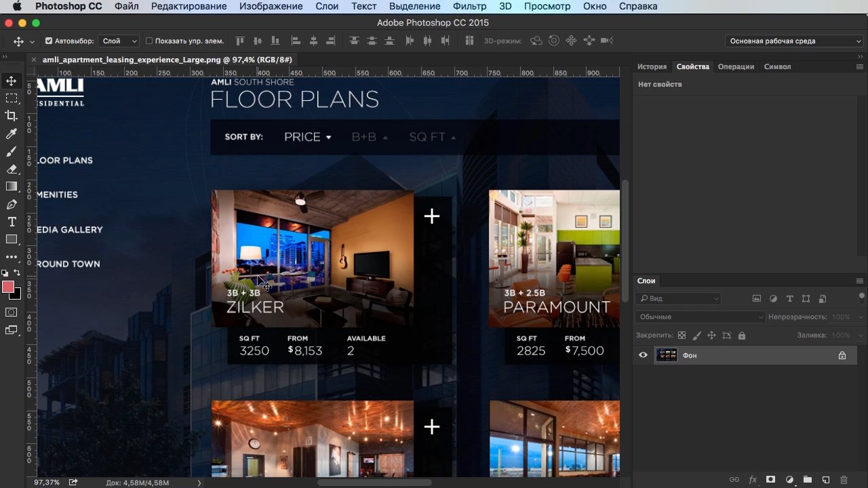The height and width of the screenshot is (488, 868).
Task: Click the default foreground/background colors icon
Action: (x=5, y=272)
